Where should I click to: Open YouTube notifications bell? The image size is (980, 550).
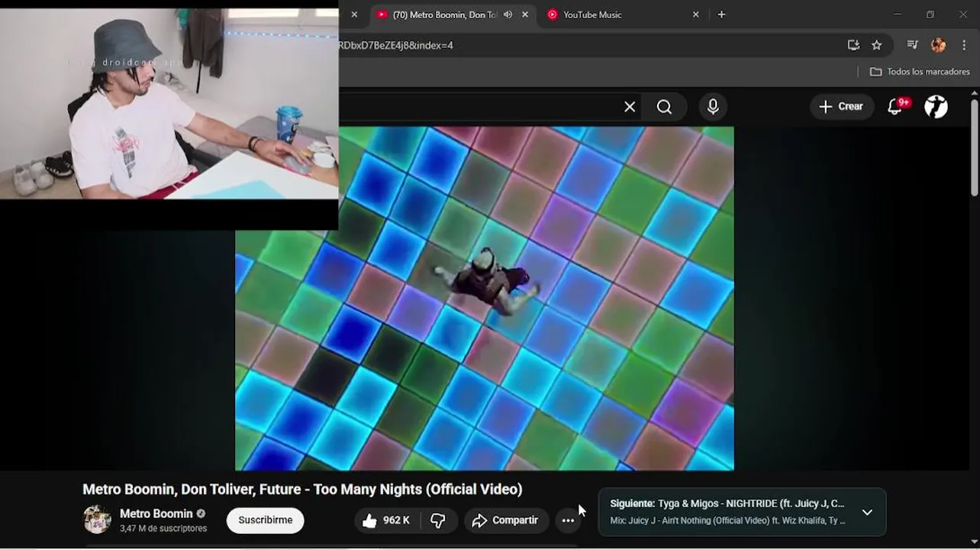895,107
